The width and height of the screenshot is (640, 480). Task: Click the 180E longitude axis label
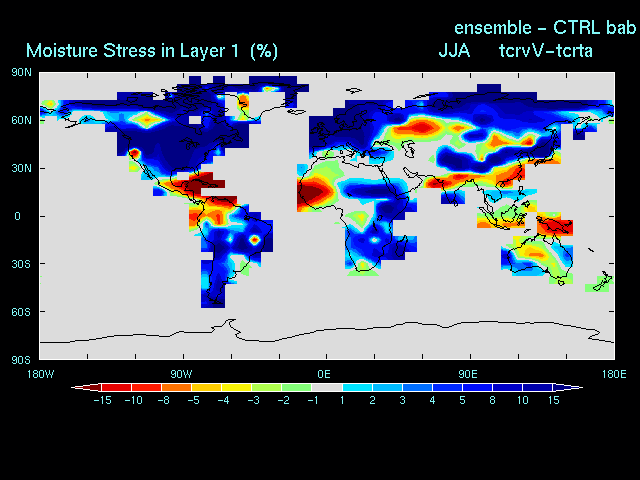point(614,374)
